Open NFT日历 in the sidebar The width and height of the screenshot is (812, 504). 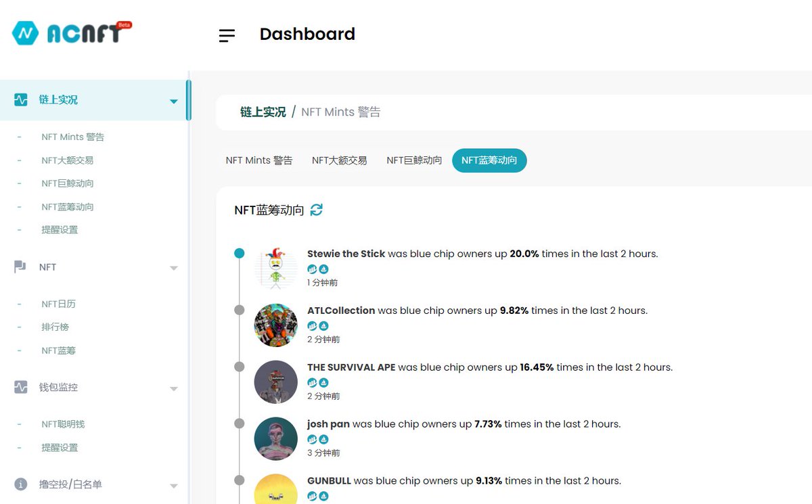(59, 304)
